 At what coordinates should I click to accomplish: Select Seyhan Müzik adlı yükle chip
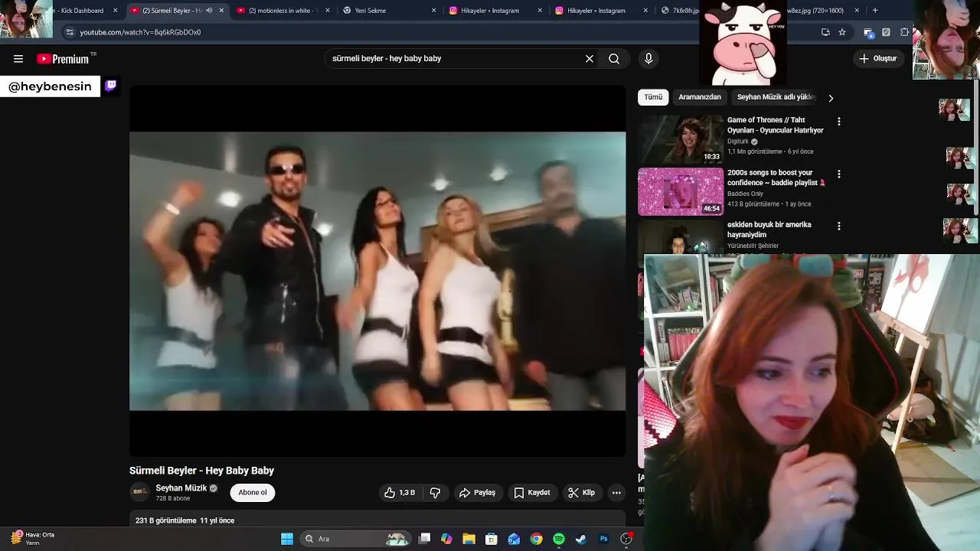(775, 97)
